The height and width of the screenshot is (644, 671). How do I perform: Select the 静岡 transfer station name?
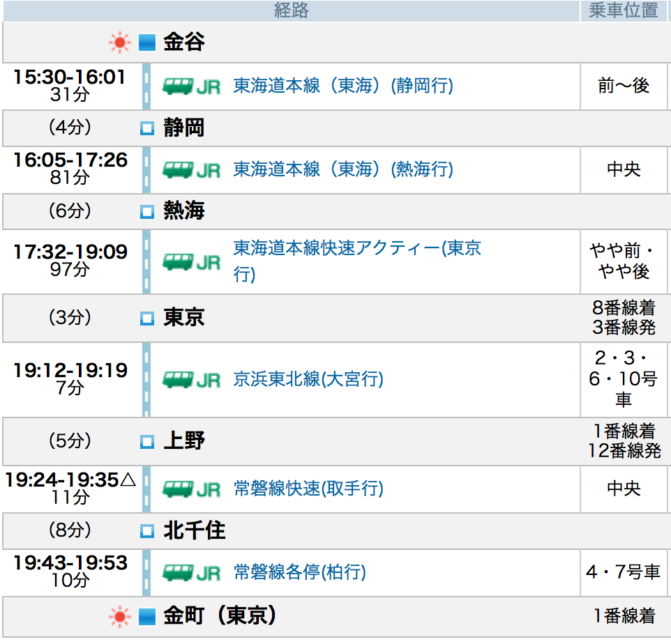(184, 128)
